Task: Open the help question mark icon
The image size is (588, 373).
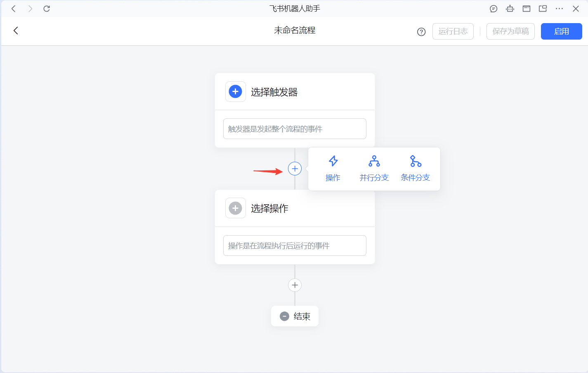Action: tap(421, 32)
